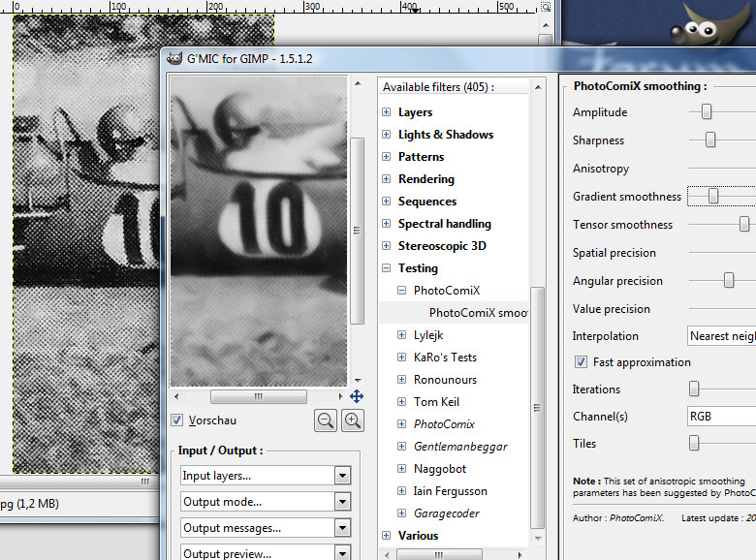Expand the italic PhotoComix folder
756x560 pixels.
click(x=401, y=423)
